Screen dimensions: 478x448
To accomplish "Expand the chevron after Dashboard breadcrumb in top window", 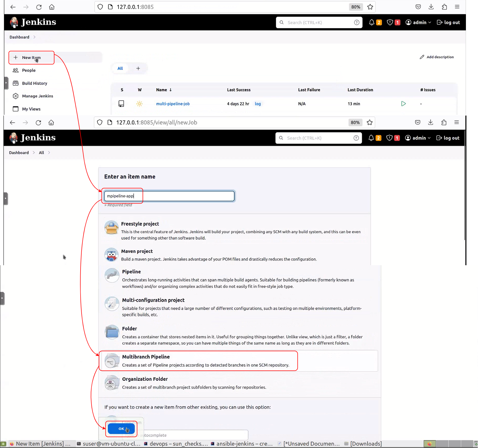I will 34,37.
